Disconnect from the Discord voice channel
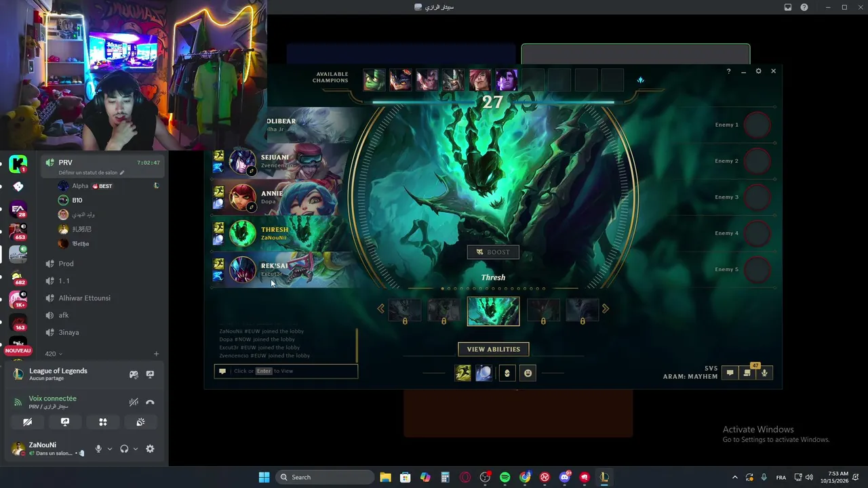The width and height of the screenshot is (868, 488). [x=150, y=402]
